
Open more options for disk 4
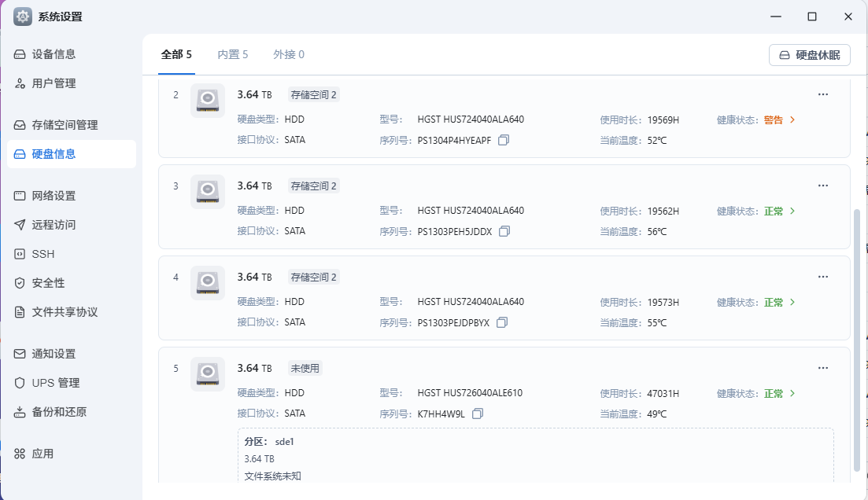click(823, 277)
